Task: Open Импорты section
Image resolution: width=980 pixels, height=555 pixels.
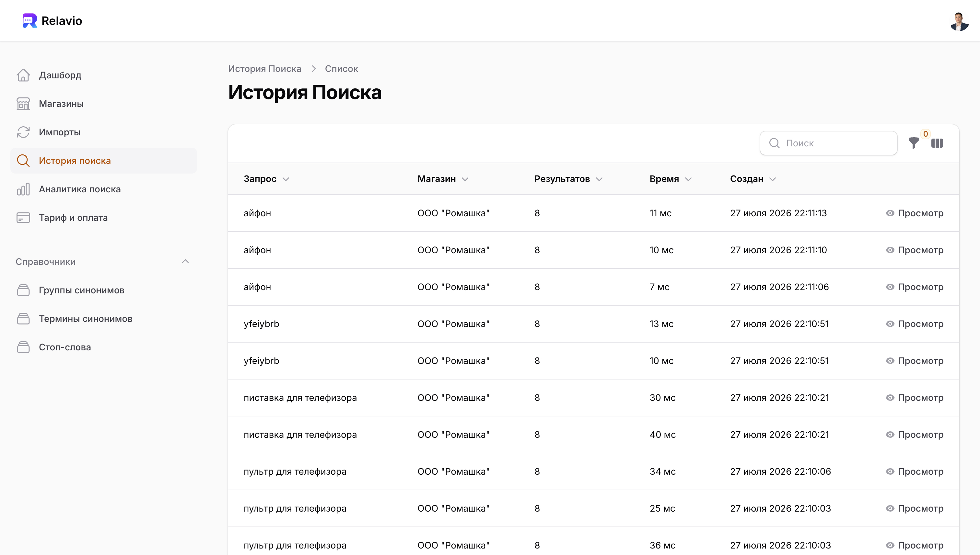Action: (x=103, y=132)
